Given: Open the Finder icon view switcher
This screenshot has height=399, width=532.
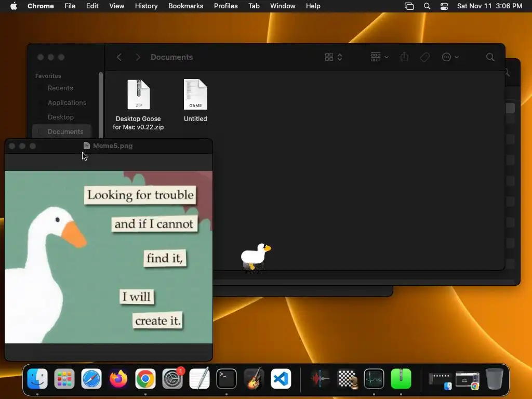Looking at the screenshot, I should click(334, 57).
